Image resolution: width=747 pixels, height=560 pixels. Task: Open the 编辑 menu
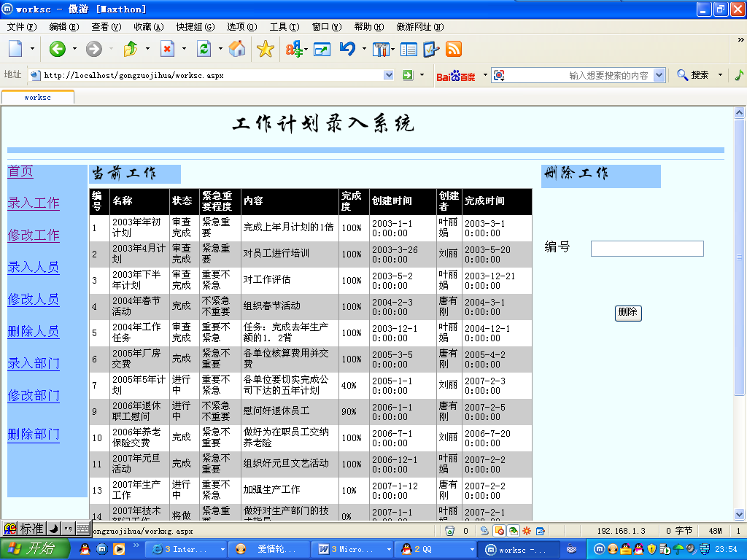[x=64, y=27]
